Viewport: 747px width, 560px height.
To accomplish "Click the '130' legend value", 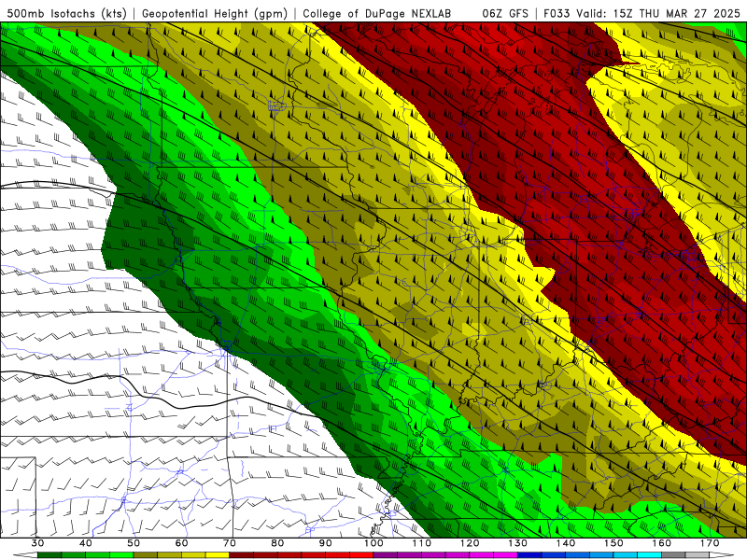I will [518, 543].
